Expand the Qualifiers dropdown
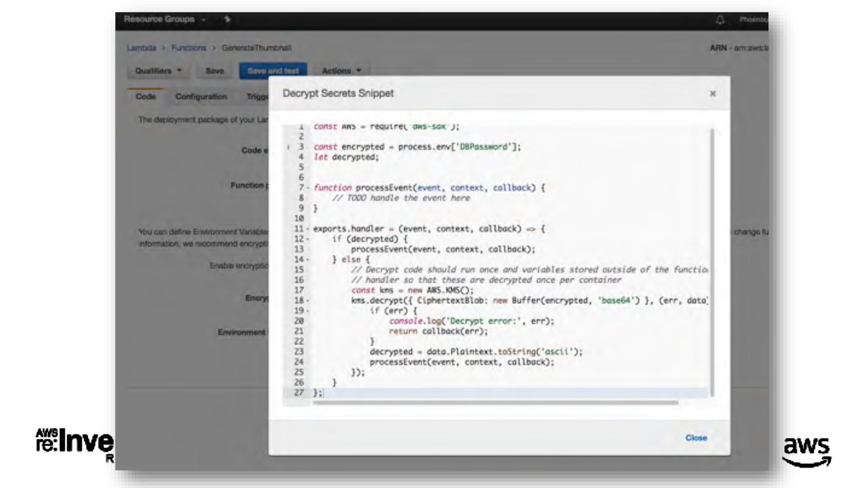The image size is (868, 488). pos(158,71)
